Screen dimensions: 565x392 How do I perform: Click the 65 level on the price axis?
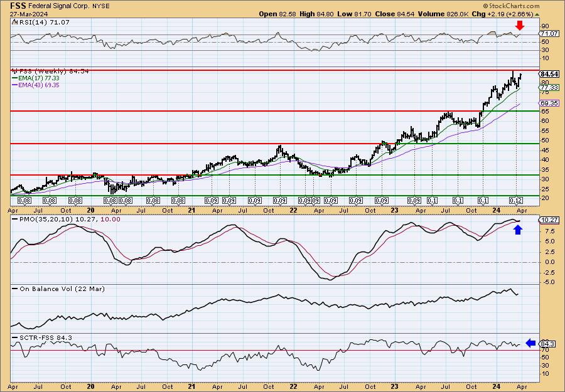(545, 111)
